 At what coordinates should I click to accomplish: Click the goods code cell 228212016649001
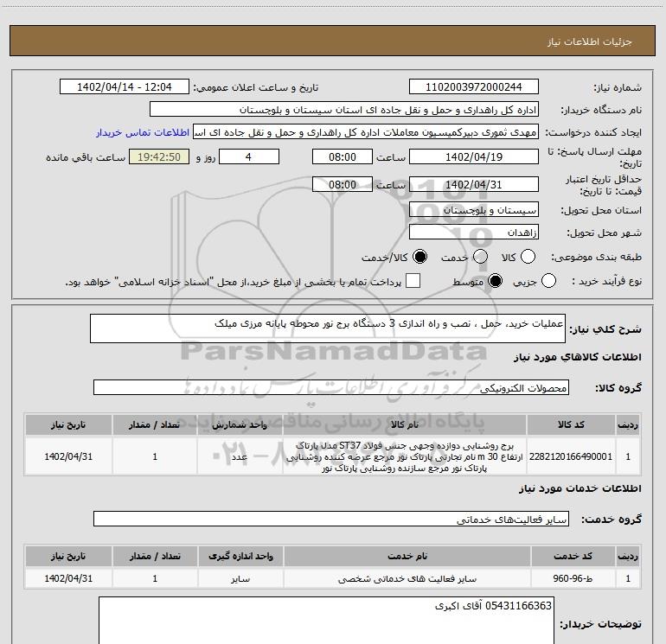571,456
